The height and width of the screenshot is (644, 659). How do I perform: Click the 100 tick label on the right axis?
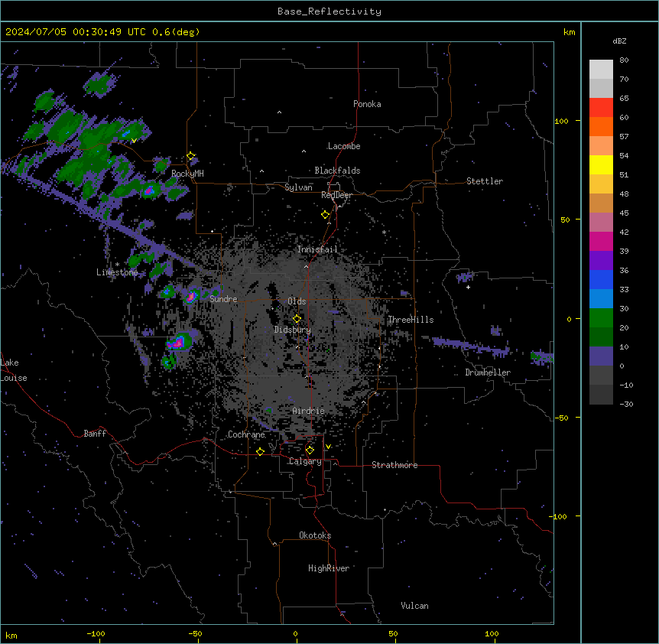(x=561, y=121)
